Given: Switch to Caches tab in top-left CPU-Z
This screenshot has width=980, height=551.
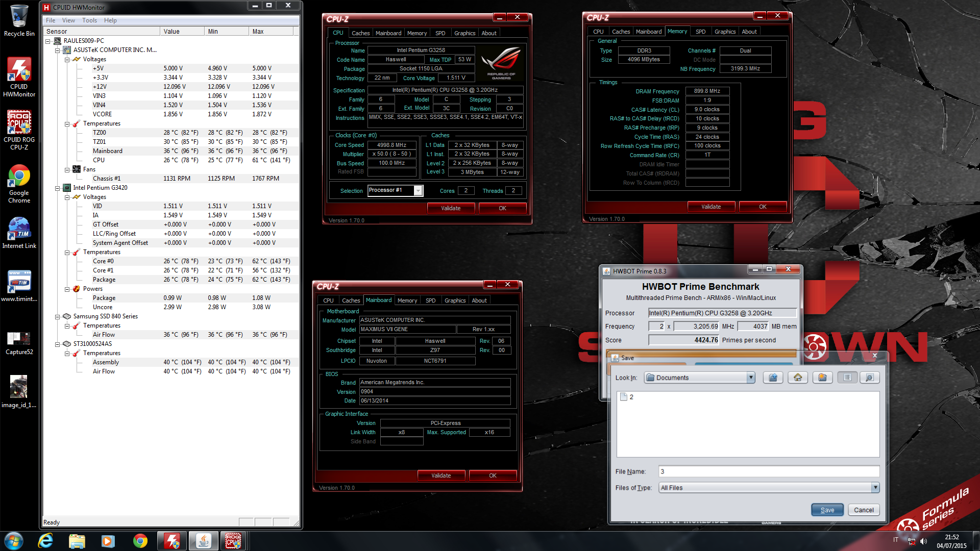Looking at the screenshot, I should click(x=360, y=33).
